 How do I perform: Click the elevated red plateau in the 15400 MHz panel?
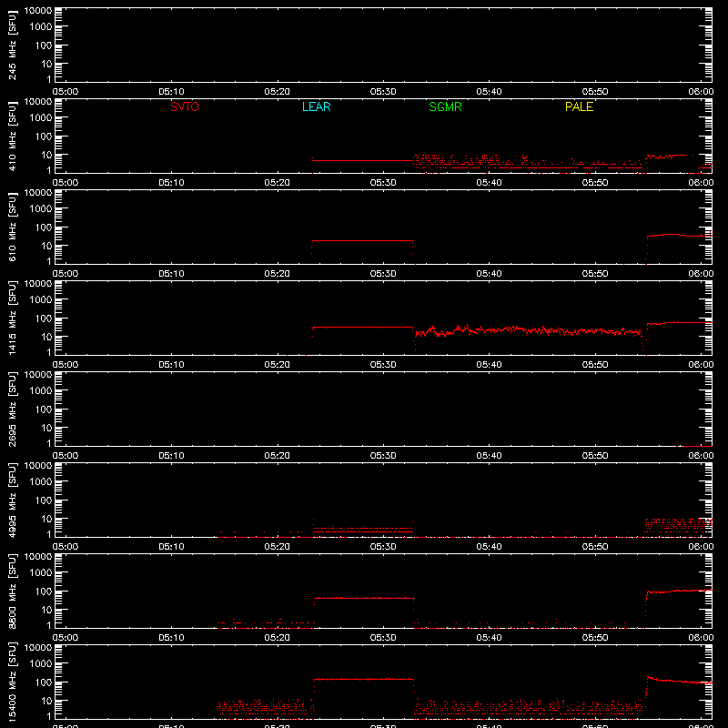(363, 679)
